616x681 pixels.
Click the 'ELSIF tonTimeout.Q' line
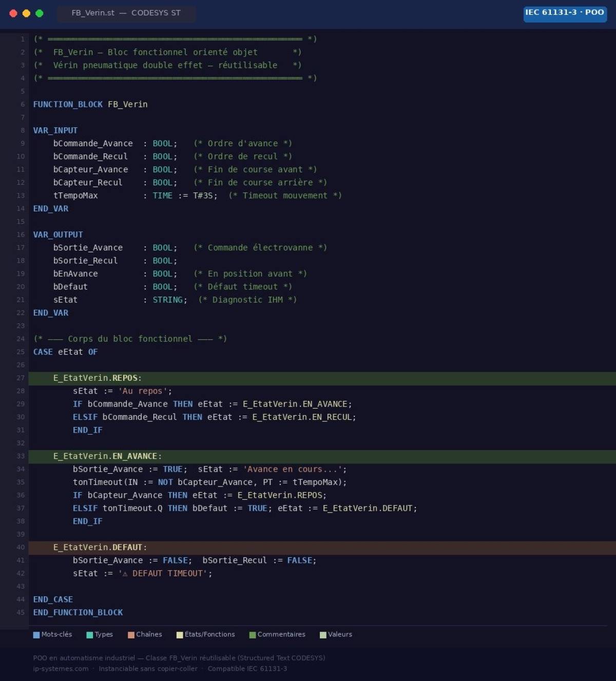point(245,508)
